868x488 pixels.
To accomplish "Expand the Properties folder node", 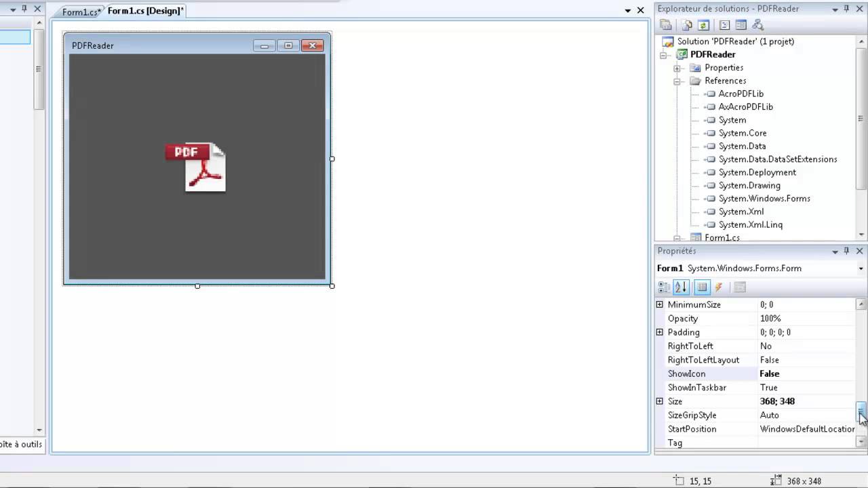I will [677, 68].
